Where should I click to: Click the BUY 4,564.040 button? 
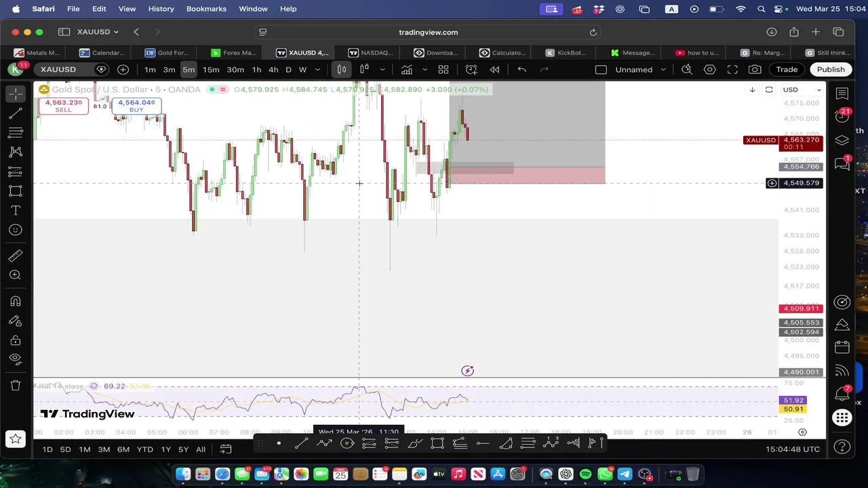pos(136,106)
